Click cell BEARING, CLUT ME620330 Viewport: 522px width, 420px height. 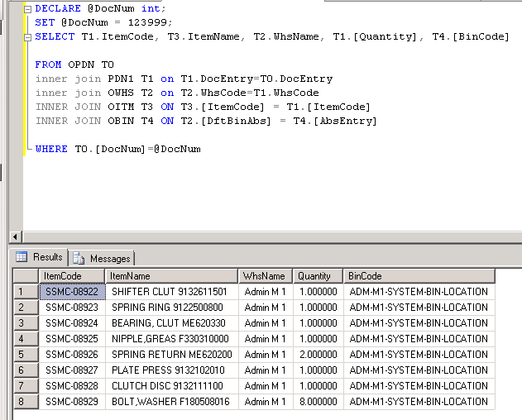click(x=172, y=323)
